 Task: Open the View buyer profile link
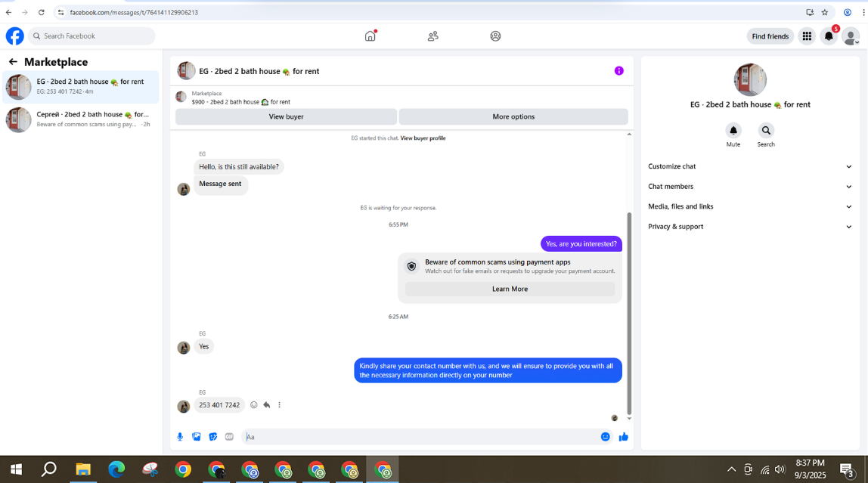coord(423,138)
